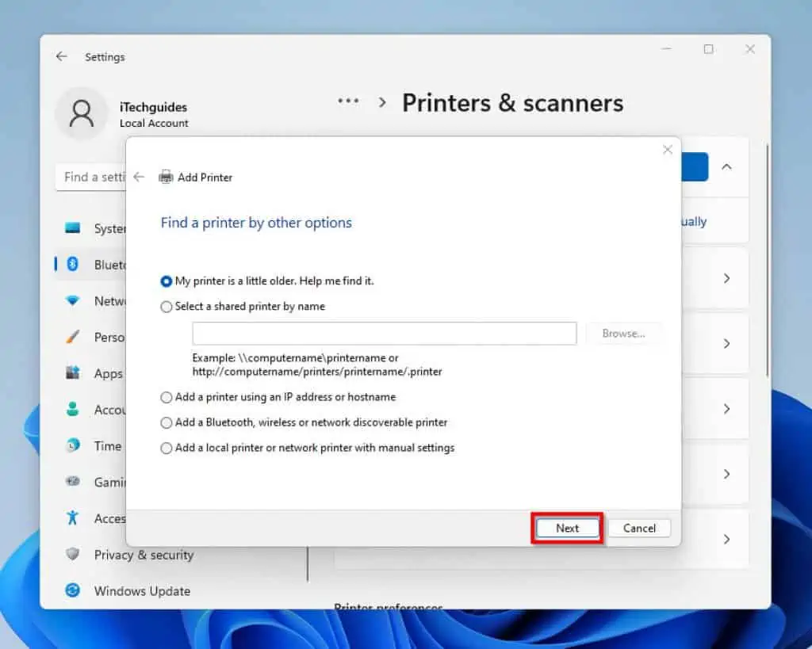Expand the bottom-most row chevron
The height and width of the screenshot is (649, 812).
point(727,539)
